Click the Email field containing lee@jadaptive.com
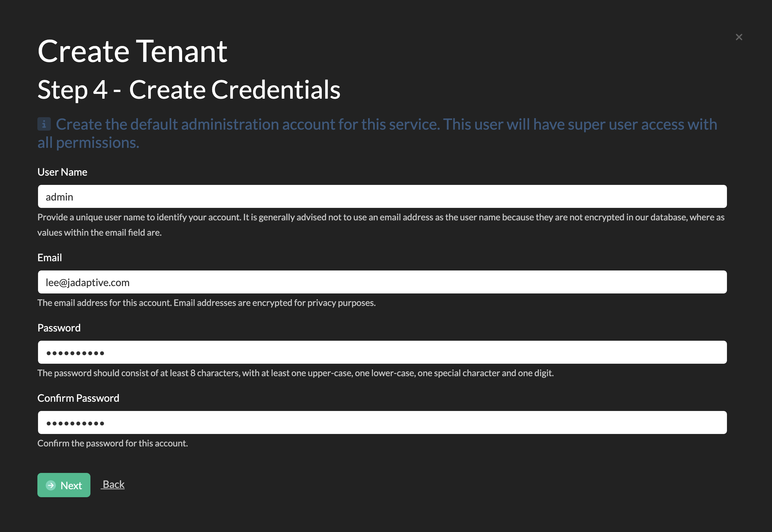 click(382, 282)
